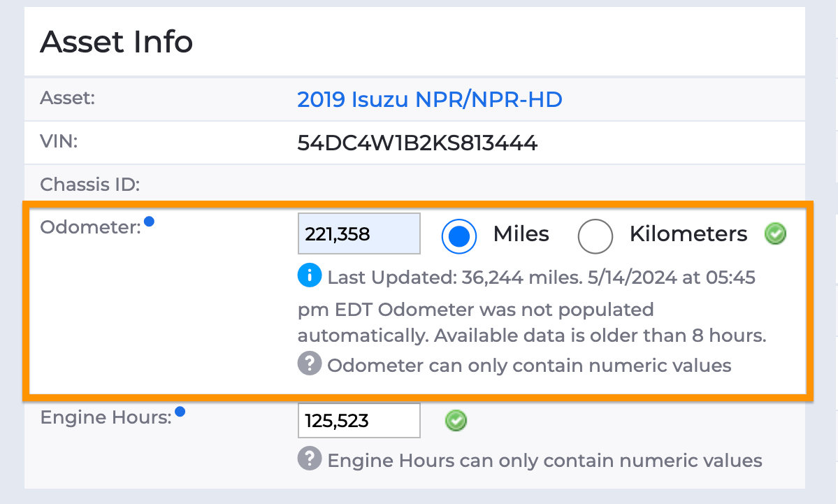Select the Miles radio button

[459, 236]
